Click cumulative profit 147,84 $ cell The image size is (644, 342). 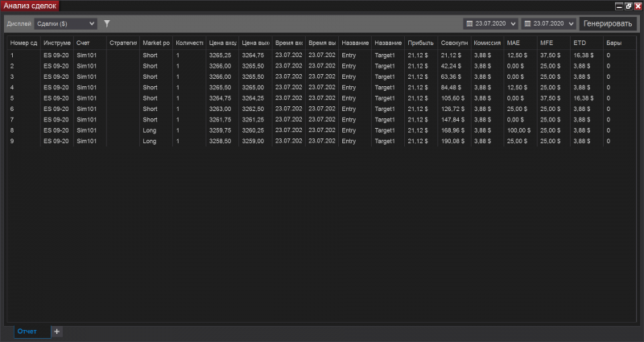[454, 119]
